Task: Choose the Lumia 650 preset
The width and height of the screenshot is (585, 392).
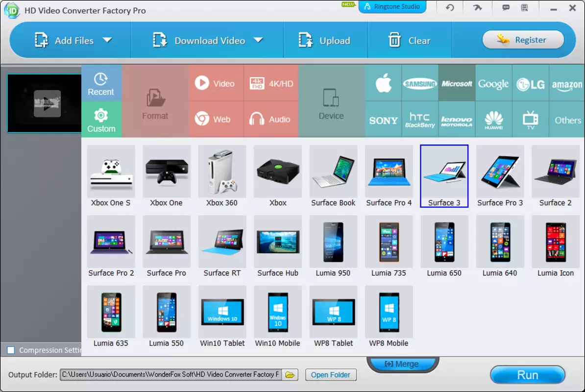Action: tap(444, 246)
